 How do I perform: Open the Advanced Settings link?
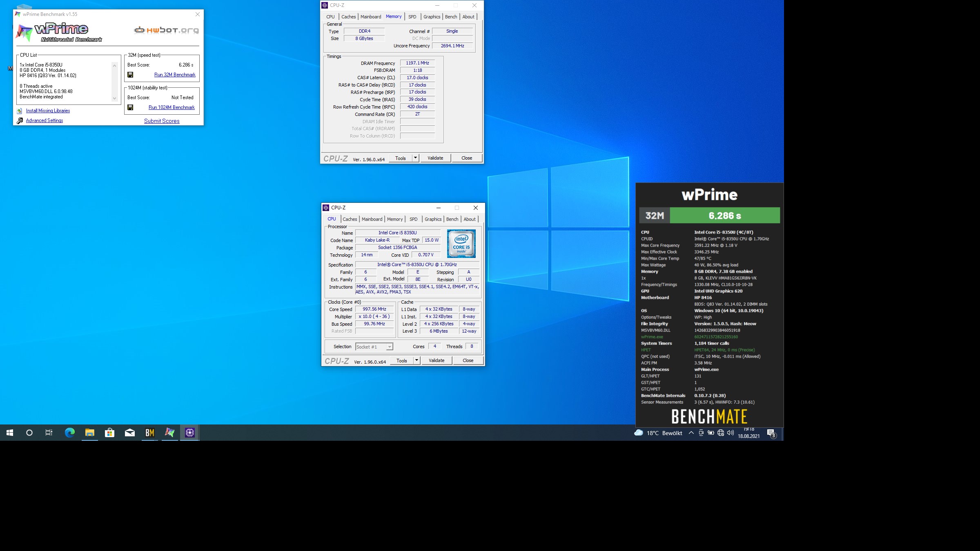(45, 120)
